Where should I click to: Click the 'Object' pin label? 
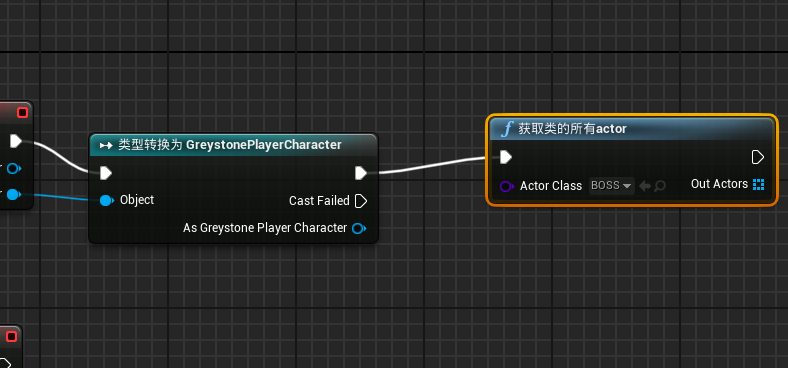137,200
